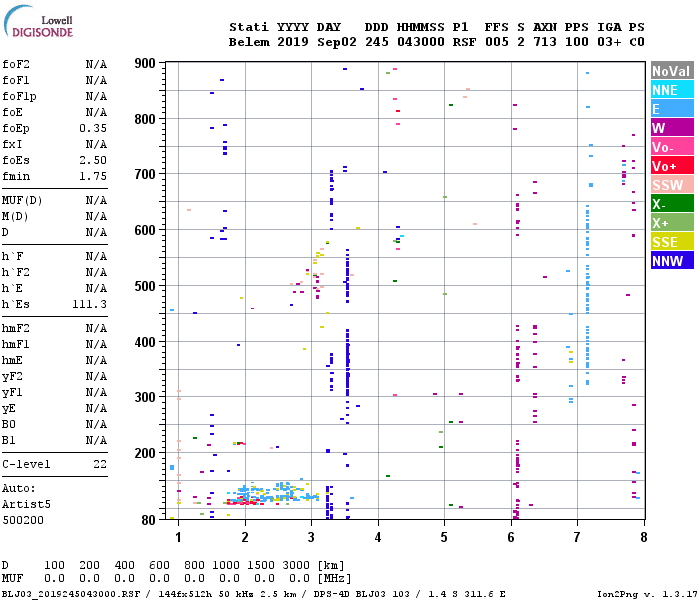Select the MUF row label at bottom
The image size is (700, 600).
12,579
